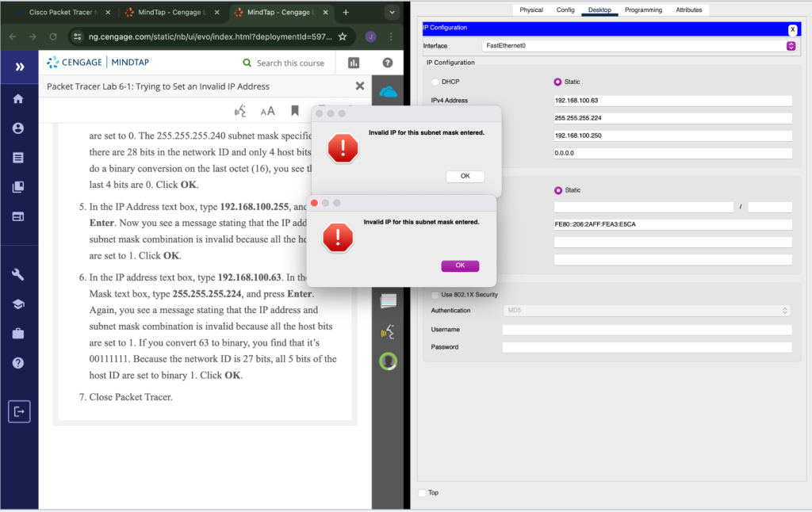The width and height of the screenshot is (812, 512).
Task: Click the Password input field
Action: point(647,347)
